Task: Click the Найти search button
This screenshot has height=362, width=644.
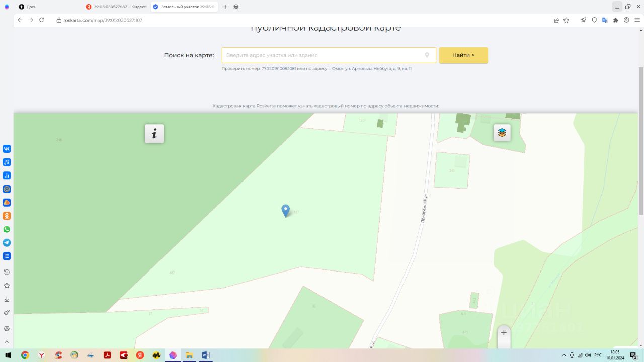Action: [x=463, y=55]
